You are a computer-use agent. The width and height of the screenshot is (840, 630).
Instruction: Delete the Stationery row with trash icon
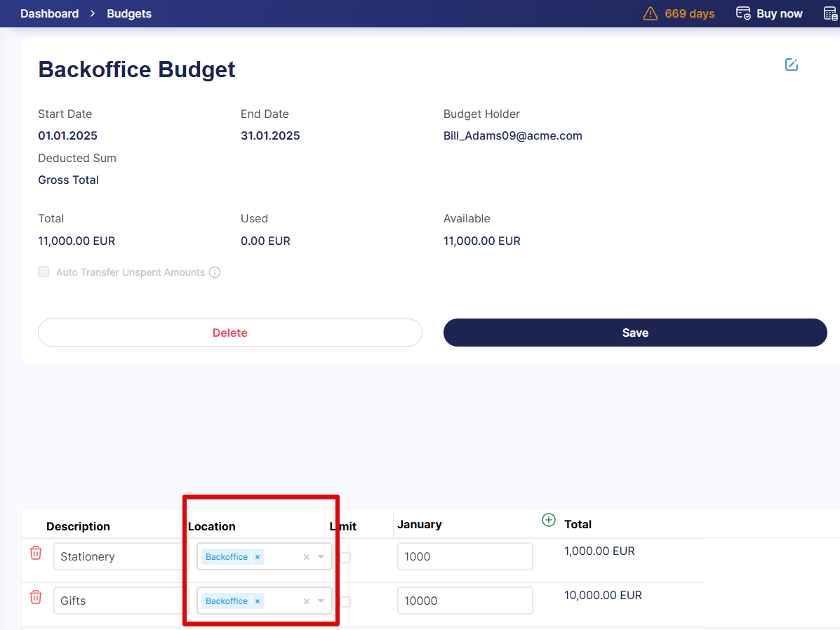(x=36, y=553)
